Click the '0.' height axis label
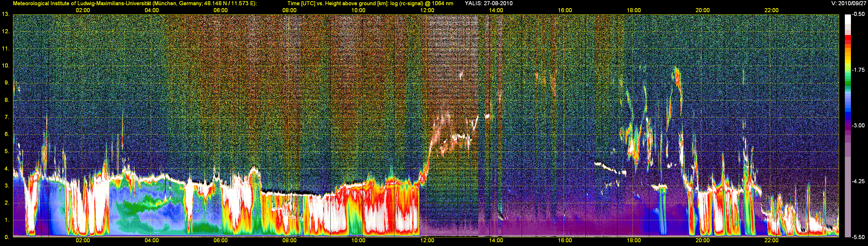 7,237
